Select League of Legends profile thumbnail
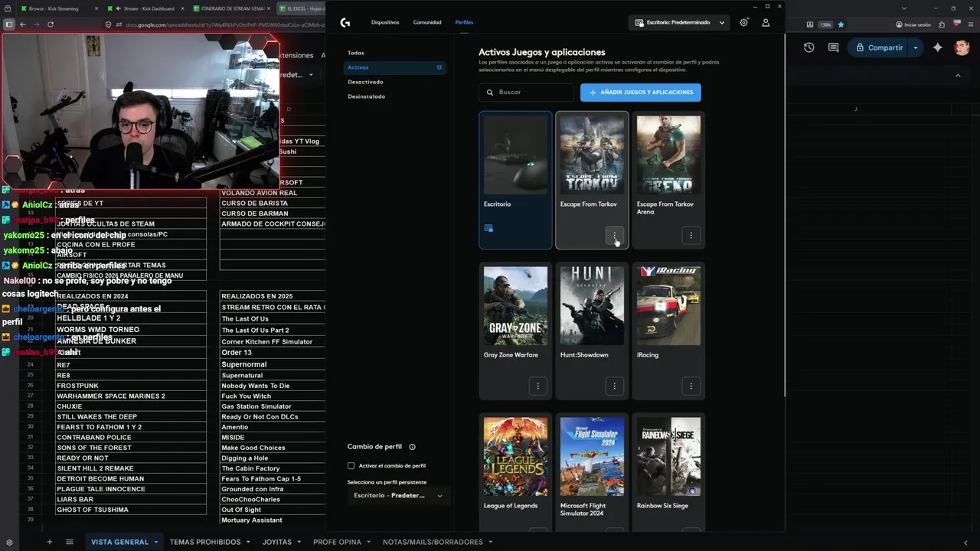 point(515,457)
